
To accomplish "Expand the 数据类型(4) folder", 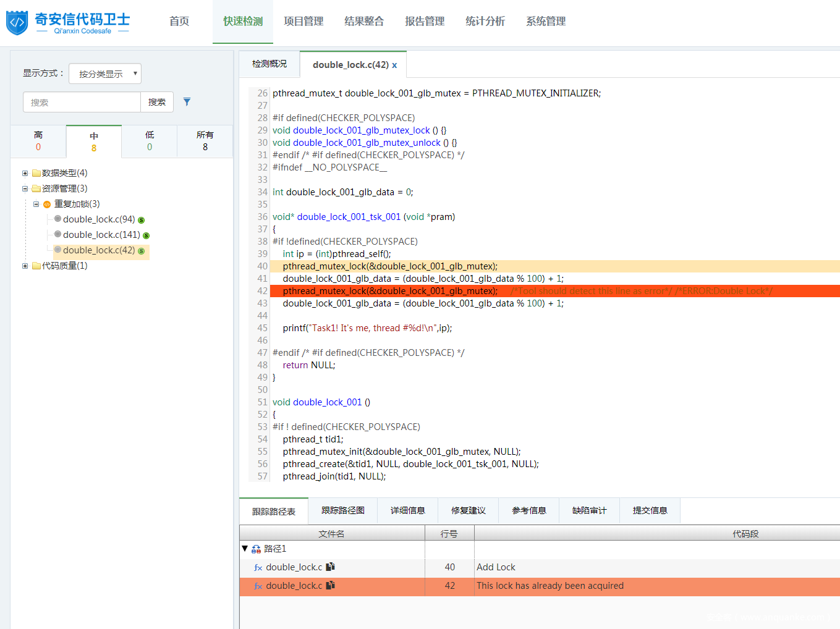I will point(25,174).
